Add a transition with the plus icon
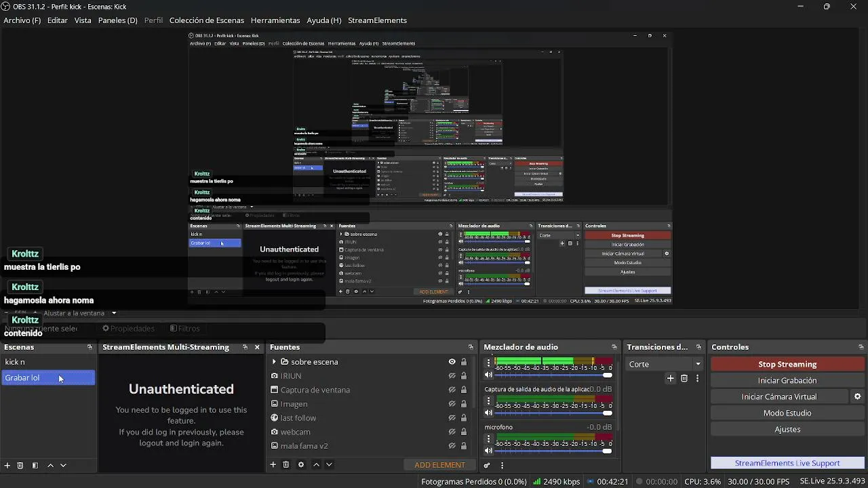868x488 pixels. (x=671, y=379)
